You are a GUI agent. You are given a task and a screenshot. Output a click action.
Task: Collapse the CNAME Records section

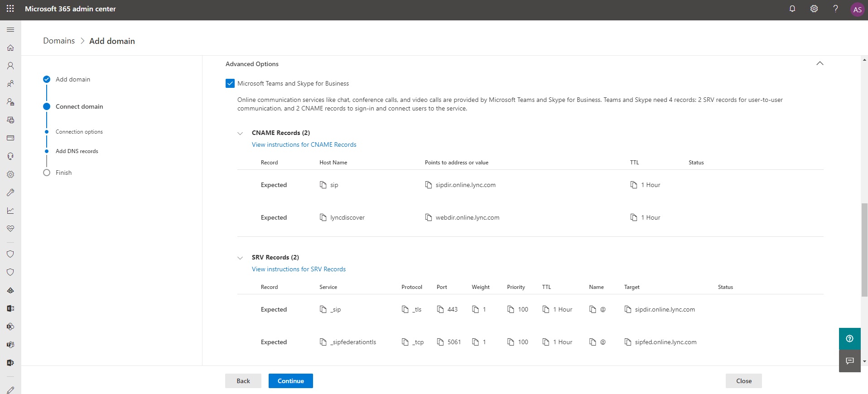tap(240, 133)
